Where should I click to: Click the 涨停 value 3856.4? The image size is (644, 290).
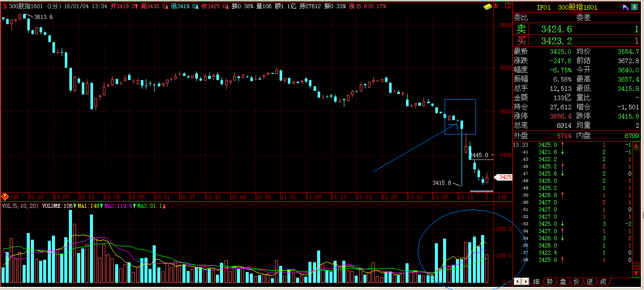pos(561,116)
